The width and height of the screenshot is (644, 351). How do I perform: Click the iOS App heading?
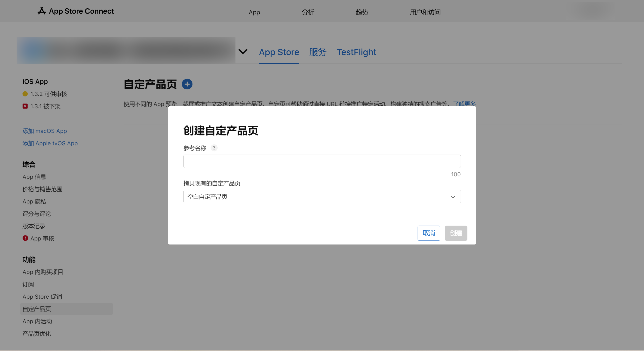[x=35, y=82]
